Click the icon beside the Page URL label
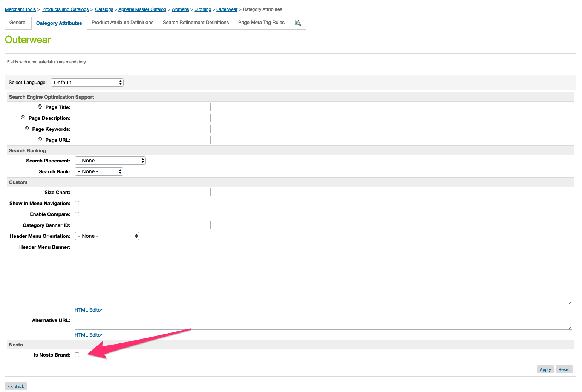The image size is (582, 392). (40, 139)
